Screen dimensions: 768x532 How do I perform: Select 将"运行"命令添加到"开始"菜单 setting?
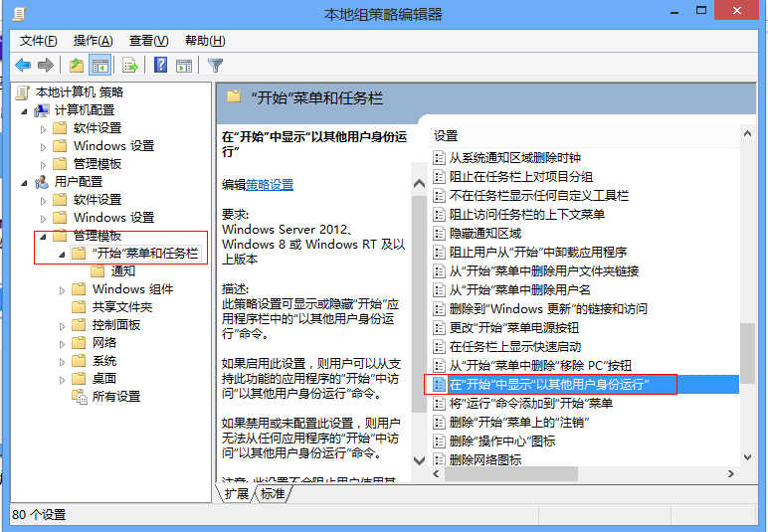[531, 404]
